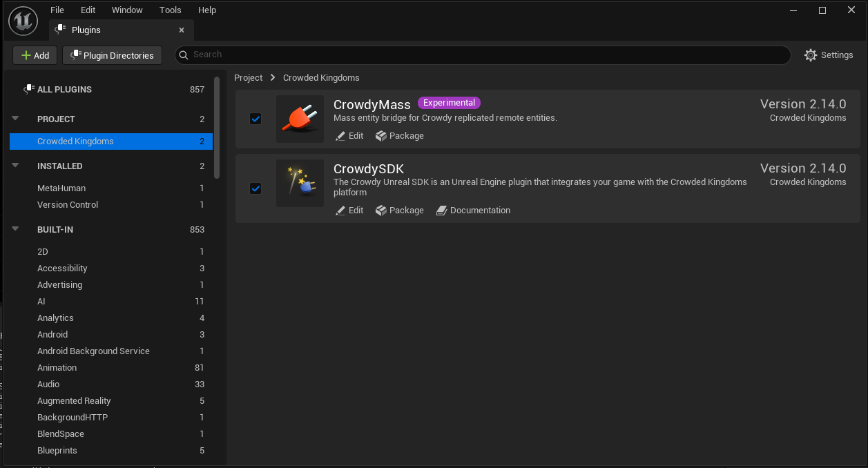Image resolution: width=868 pixels, height=468 pixels.
Task: Click the Unreal Engine logo icon
Action: point(23,20)
